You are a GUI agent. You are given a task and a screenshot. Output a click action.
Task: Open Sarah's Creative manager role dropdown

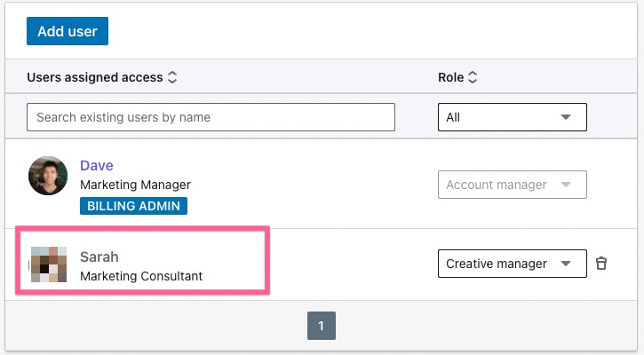pyautogui.click(x=512, y=264)
